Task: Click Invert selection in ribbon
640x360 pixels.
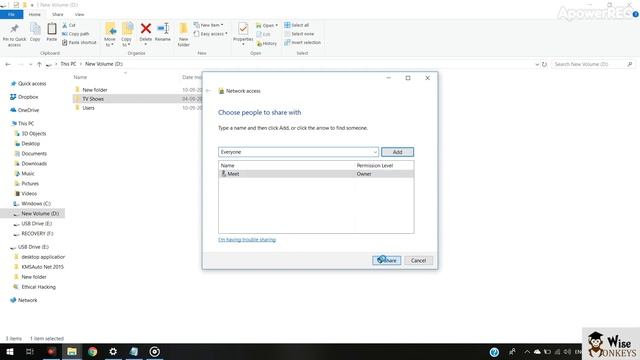Action: [x=302, y=42]
